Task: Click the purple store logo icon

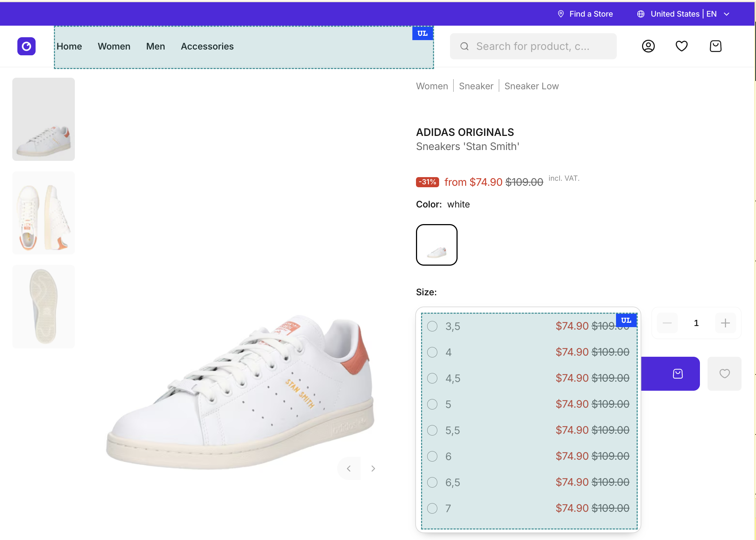Action: coord(26,46)
